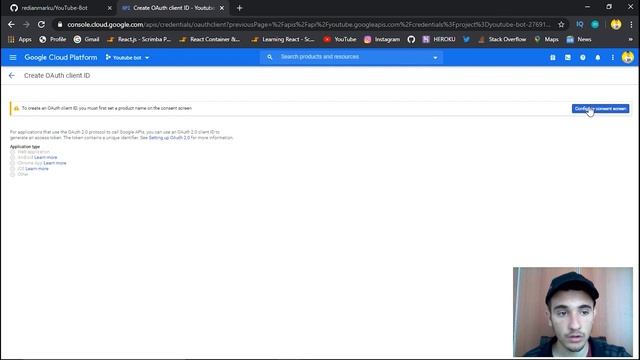Screen dimensions: 640x360
Task: Select the Android radio button
Action: click(12, 158)
